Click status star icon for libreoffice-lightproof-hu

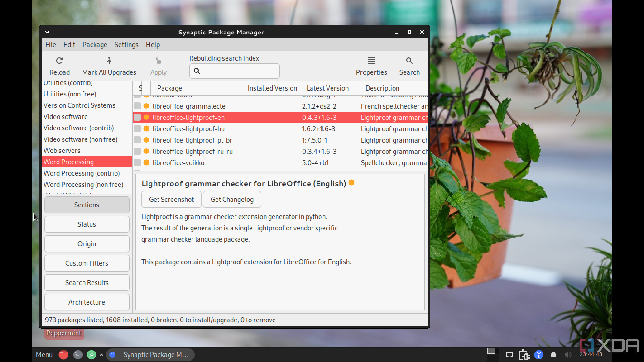[x=146, y=129]
